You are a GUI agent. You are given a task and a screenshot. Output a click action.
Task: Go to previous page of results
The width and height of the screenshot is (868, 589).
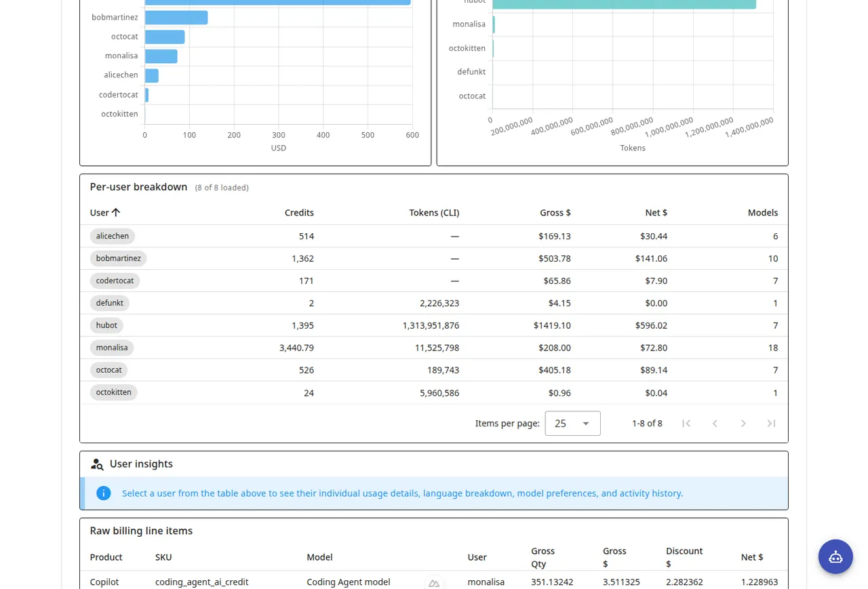715,423
